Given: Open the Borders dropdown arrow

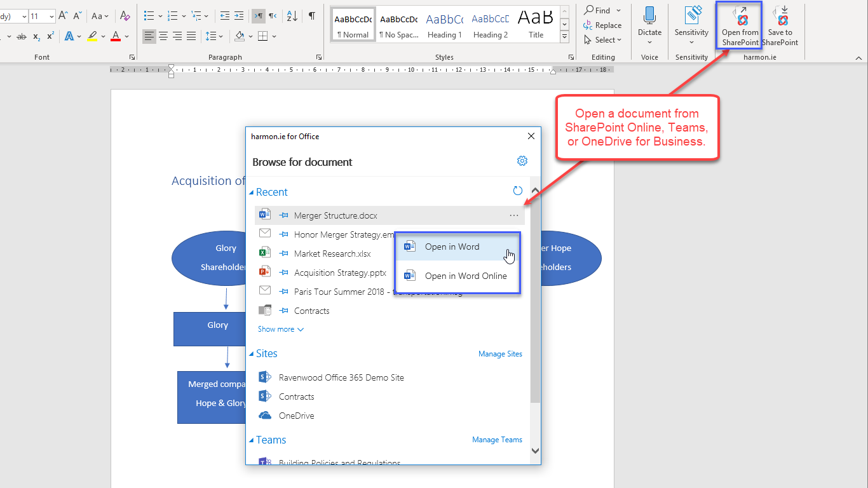Looking at the screenshot, I should (x=274, y=37).
